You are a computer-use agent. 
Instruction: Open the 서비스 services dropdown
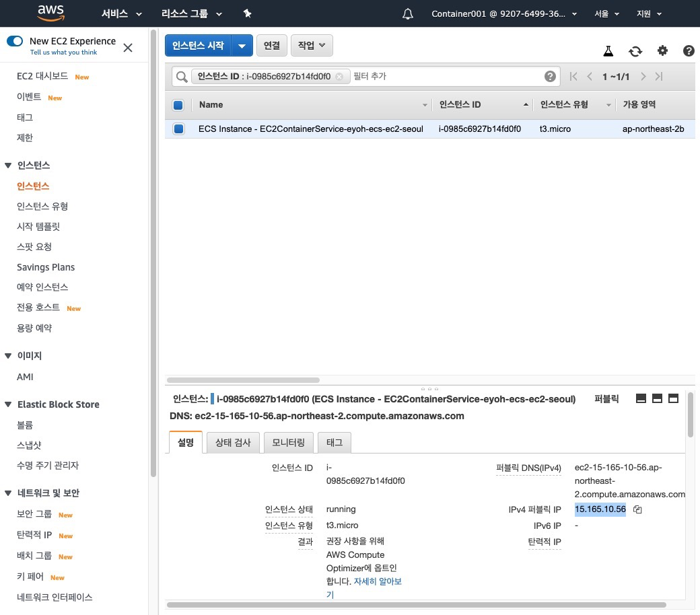pos(121,14)
